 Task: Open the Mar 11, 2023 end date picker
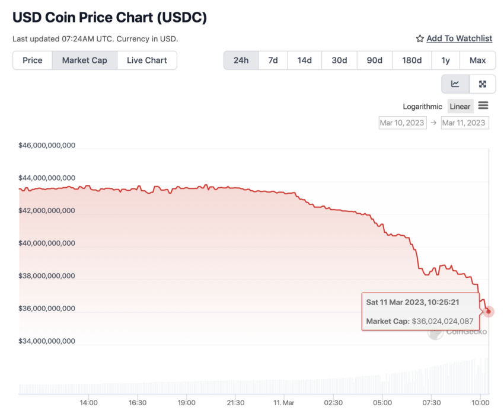[x=464, y=123]
